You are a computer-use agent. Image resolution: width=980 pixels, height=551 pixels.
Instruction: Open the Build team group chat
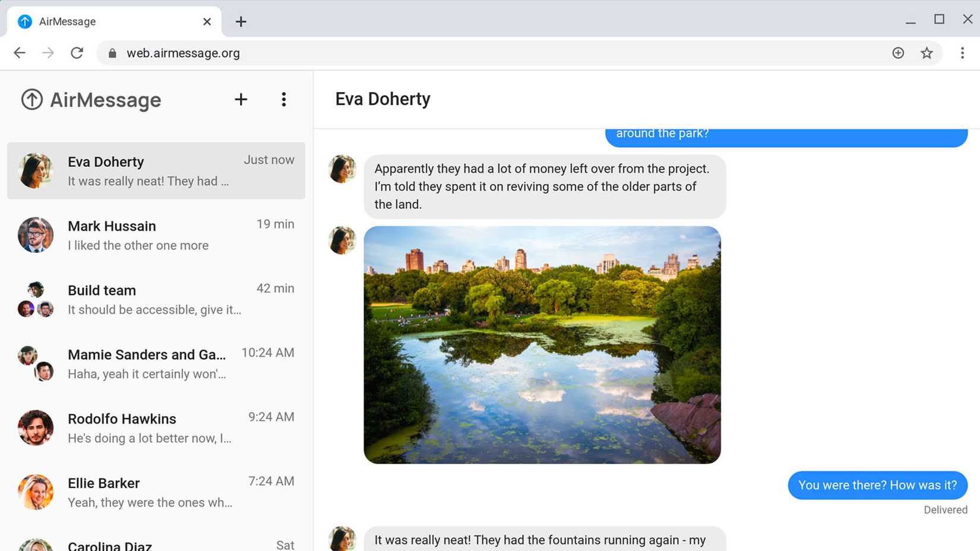156,299
